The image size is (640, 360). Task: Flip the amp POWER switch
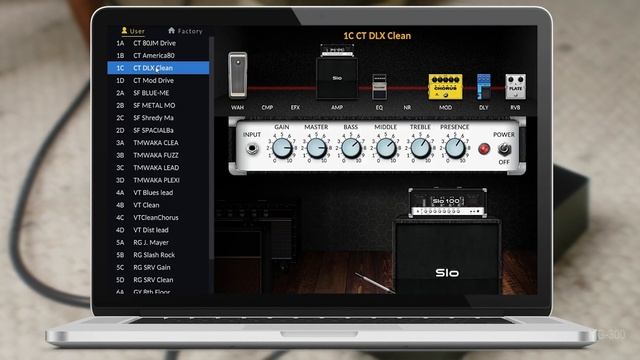[504, 149]
